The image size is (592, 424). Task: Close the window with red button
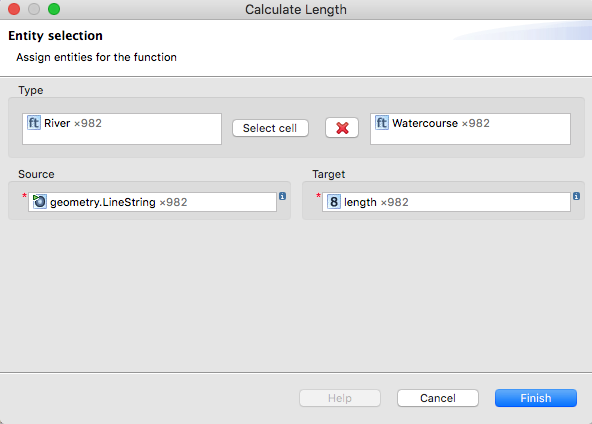tap(14, 9)
